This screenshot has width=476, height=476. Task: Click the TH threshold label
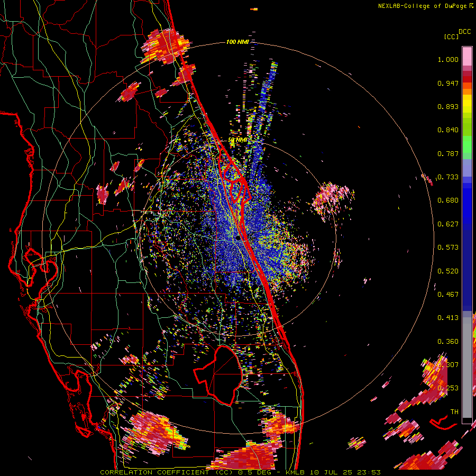454,412
